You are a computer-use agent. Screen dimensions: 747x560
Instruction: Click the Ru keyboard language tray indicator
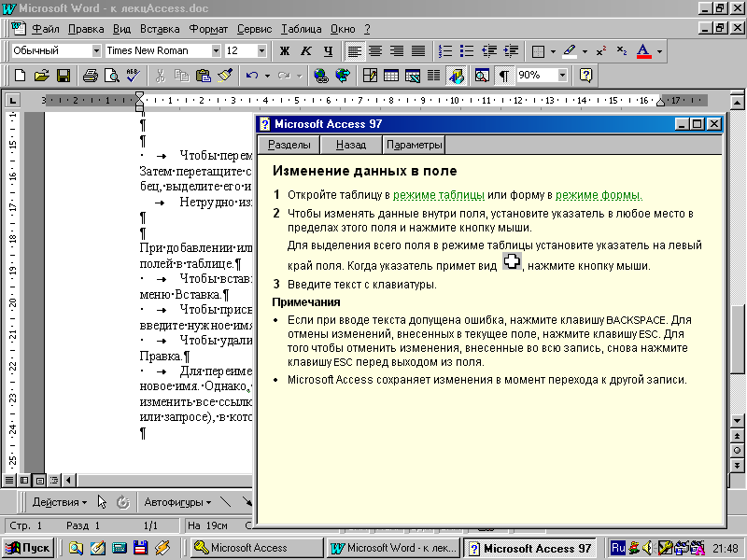coord(618,548)
